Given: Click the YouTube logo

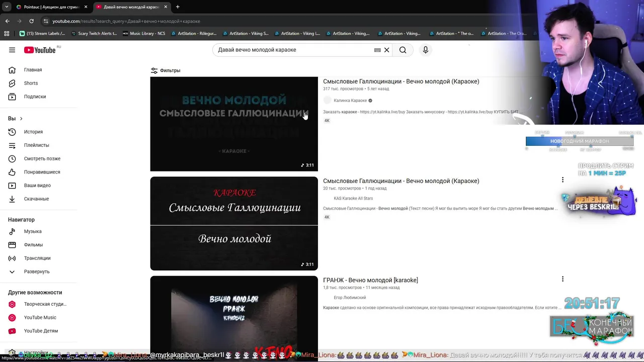Looking at the screenshot, I should click(x=39, y=50).
